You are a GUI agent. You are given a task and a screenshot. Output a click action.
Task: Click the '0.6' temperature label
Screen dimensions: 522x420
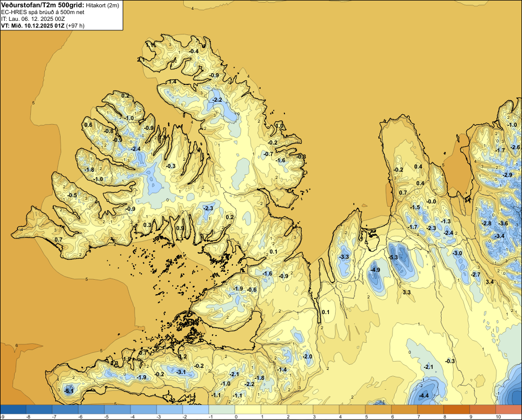pos(88,125)
